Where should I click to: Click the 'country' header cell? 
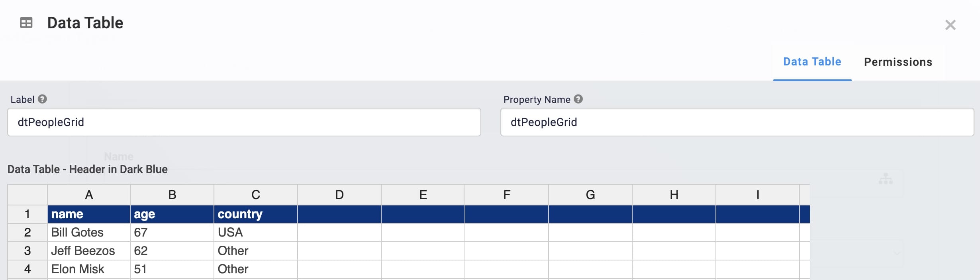coord(256,214)
